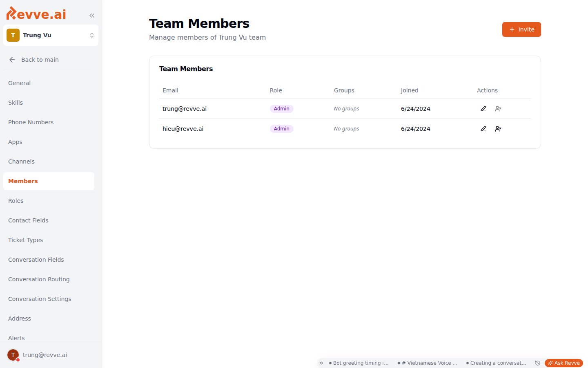Open the Trung Vu team switcher dropdown
The image size is (588, 368).
pos(51,35)
